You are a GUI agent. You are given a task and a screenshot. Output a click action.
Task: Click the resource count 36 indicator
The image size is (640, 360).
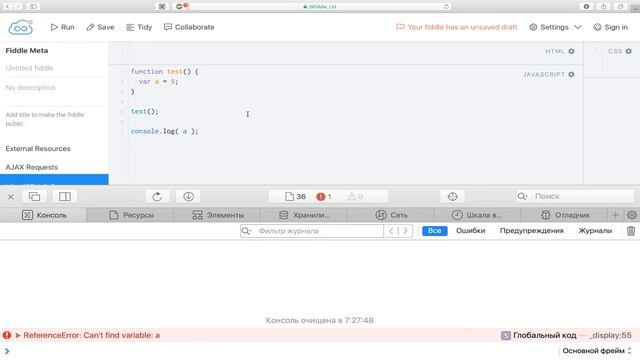coord(296,196)
